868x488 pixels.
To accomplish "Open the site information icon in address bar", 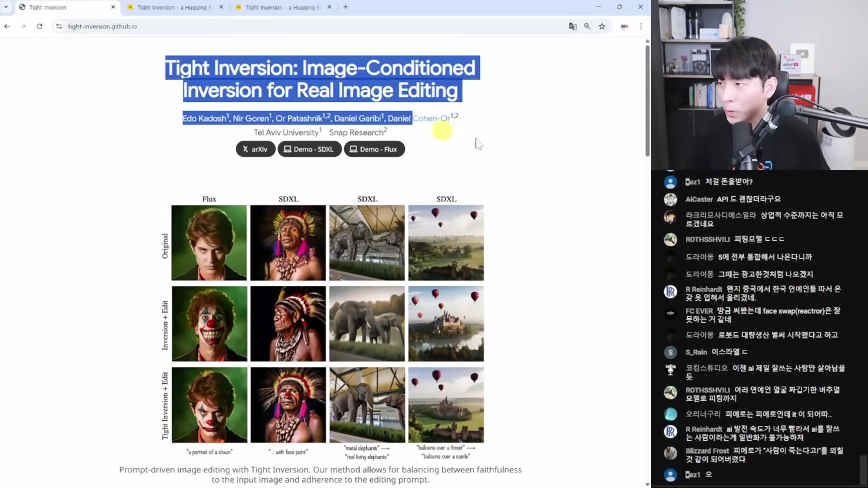I will point(59,26).
